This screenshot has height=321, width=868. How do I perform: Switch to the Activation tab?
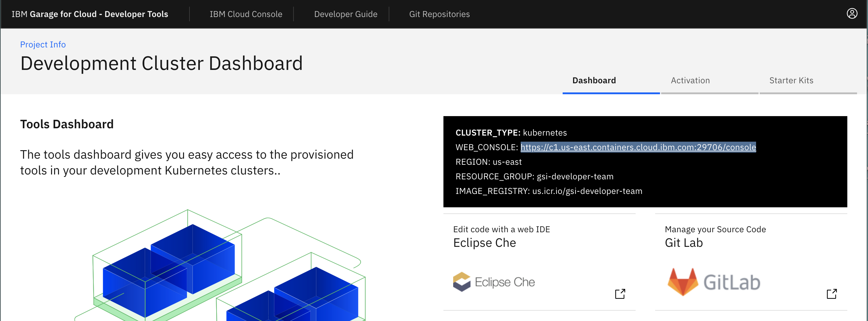tap(709, 81)
